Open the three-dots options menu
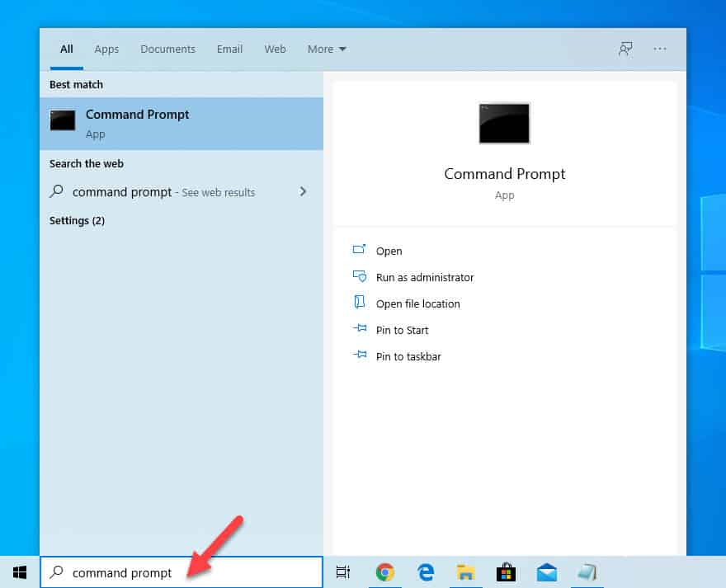Viewport: 726px width, 588px height. click(660, 49)
